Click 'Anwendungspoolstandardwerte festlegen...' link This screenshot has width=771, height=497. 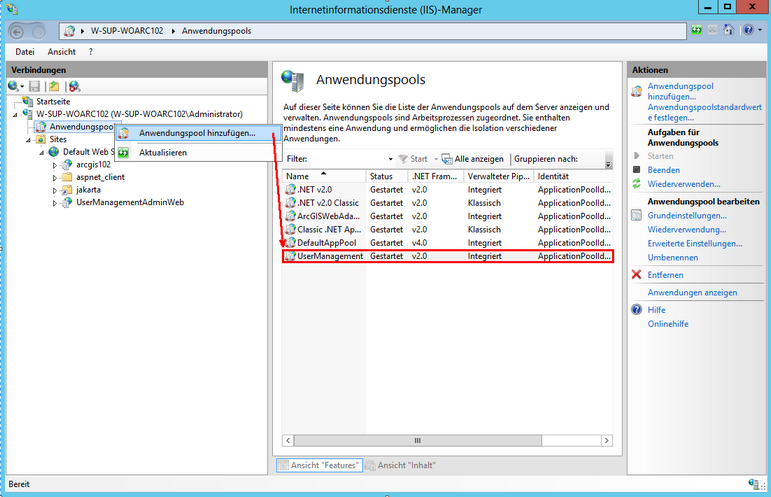click(x=704, y=113)
